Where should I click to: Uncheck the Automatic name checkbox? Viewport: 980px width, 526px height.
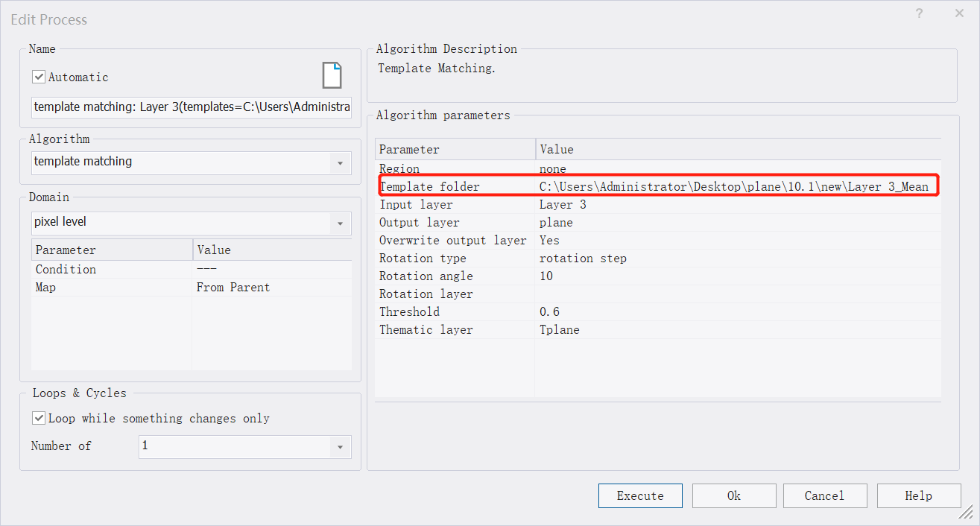click(39, 77)
